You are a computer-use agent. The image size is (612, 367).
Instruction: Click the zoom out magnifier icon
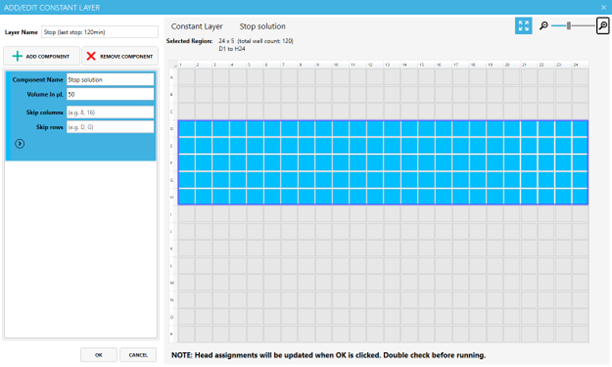click(x=544, y=26)
